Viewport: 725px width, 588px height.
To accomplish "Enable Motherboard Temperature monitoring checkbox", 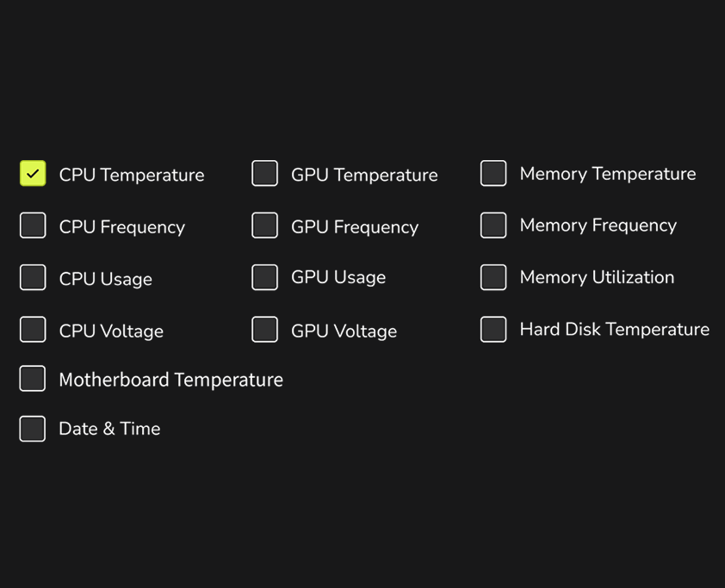I will point(33,379).
